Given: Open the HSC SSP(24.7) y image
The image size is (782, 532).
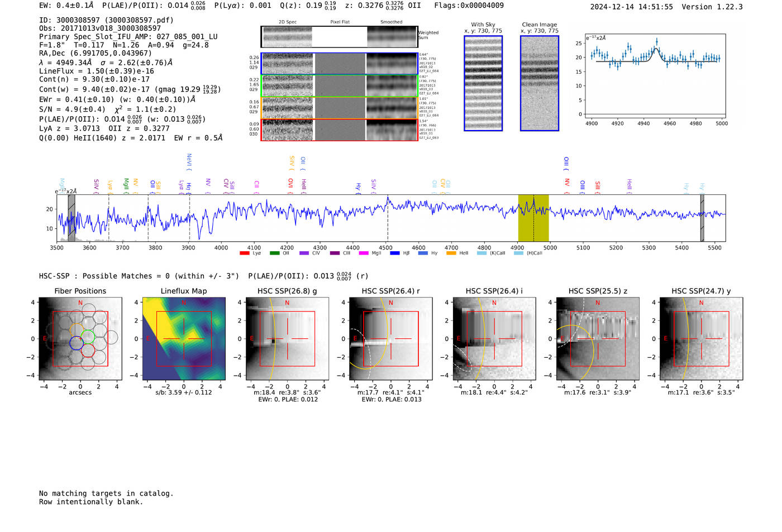Looking at the screenshot, I should [701, 339].
